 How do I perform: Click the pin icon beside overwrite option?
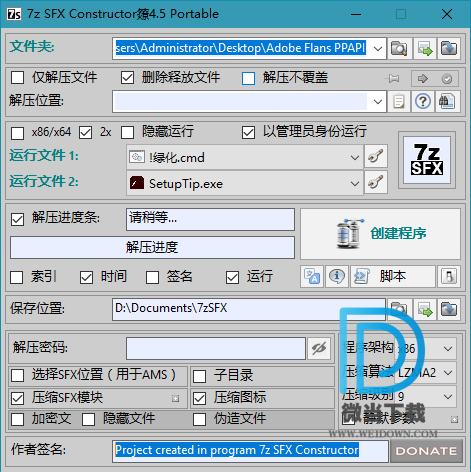(393, 79)
